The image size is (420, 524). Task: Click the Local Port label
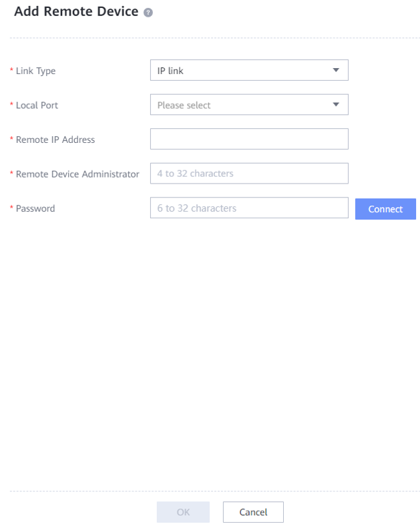37,105
